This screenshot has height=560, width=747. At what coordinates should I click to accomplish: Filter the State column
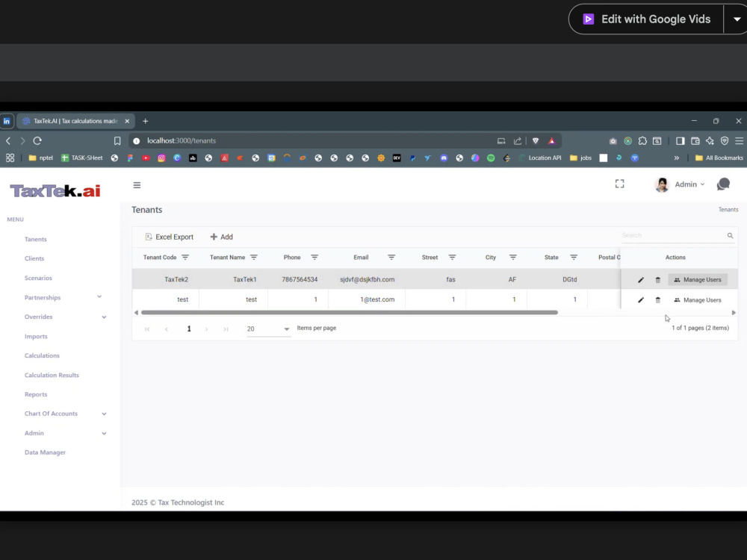(574, 257)
